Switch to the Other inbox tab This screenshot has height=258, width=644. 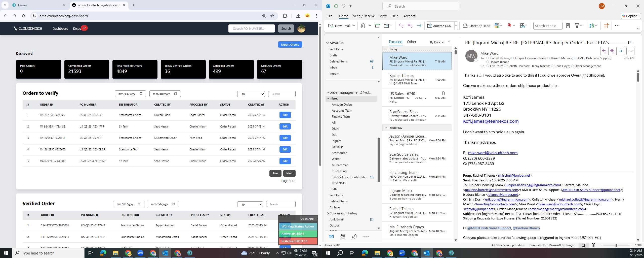(412, 42)
